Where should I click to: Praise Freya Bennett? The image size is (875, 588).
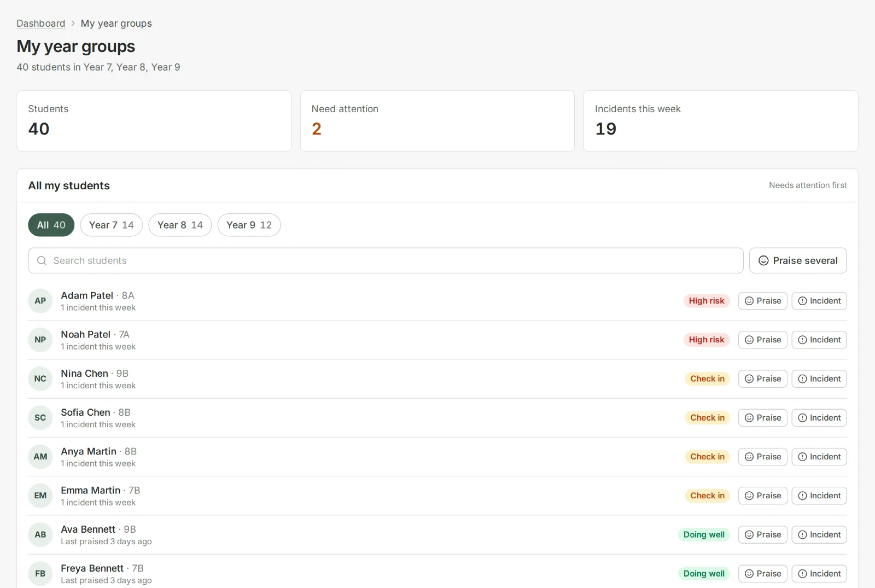[762, 573]
